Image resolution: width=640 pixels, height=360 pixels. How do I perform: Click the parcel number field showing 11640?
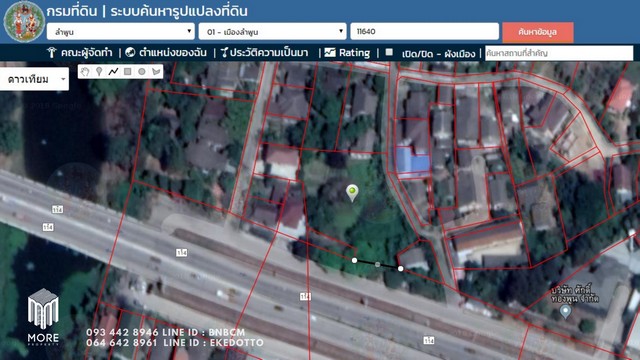tap(424, 31)
